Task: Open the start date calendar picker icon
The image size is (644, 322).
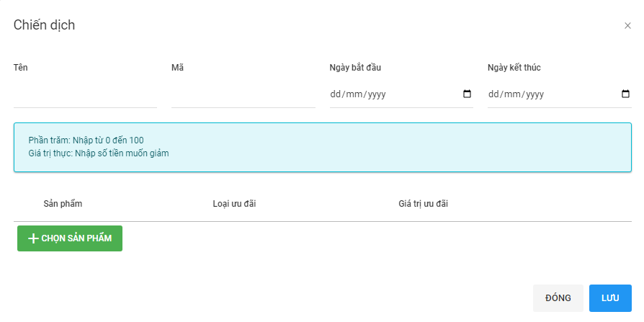Action: pos(467,94)
